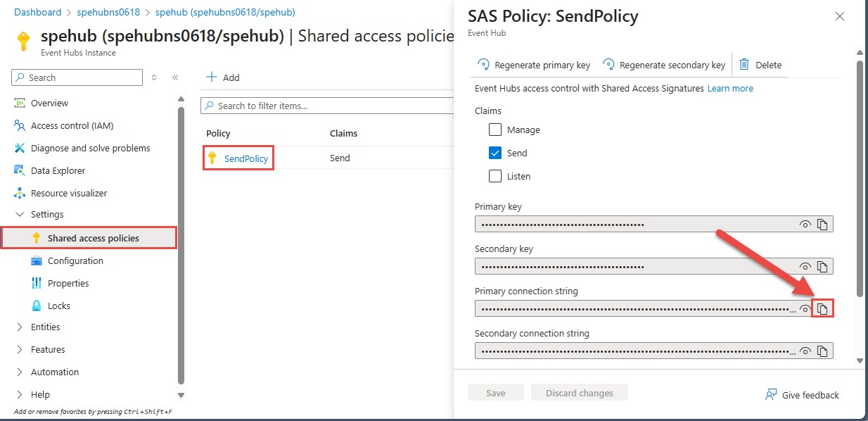Copy the Primary connection string

(822, 308)
